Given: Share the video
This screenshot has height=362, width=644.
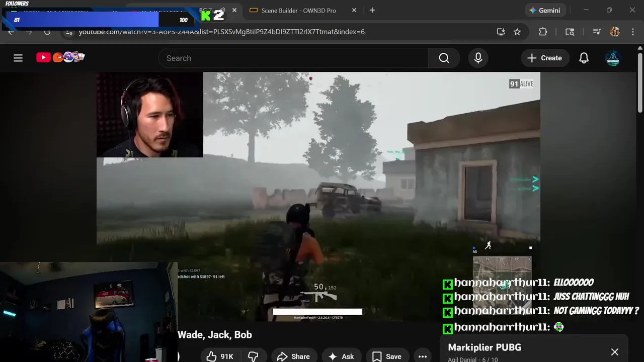Looking at the screenshot, I should [293, 356].
